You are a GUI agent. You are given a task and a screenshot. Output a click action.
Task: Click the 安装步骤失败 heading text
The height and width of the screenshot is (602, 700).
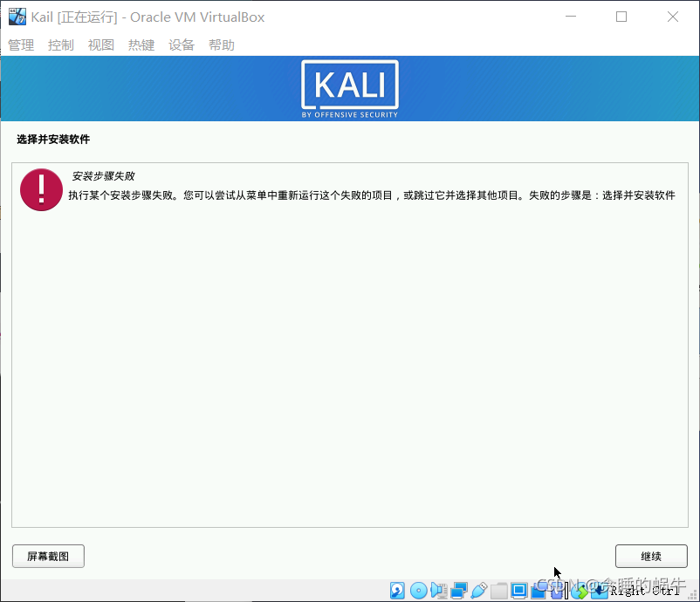click(x=104, y=176)
